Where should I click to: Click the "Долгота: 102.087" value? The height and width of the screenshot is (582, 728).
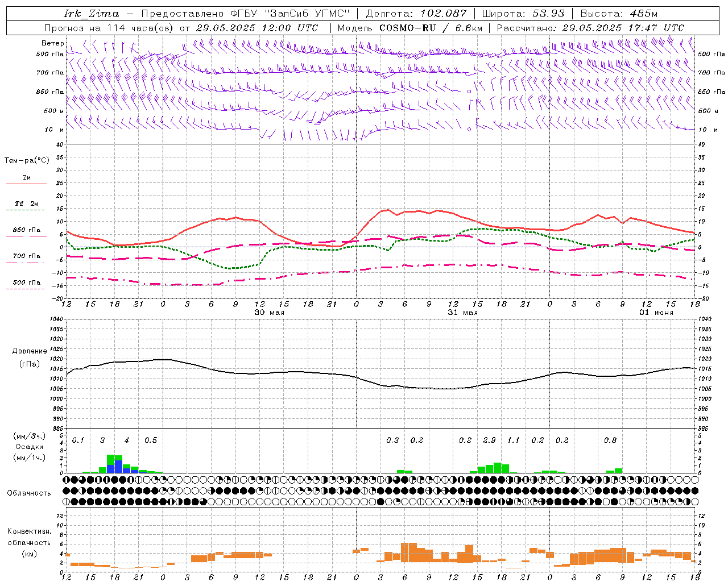(x=416, y=14)
